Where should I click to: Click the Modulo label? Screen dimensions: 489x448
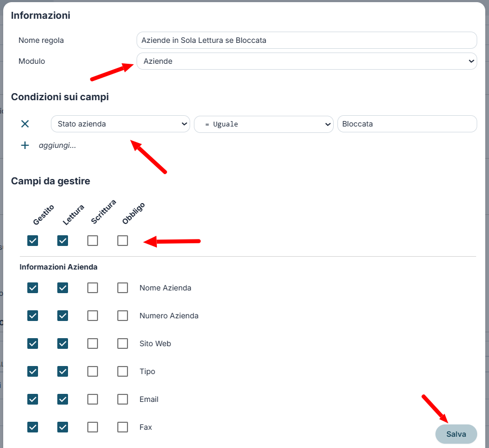point(32,61)
